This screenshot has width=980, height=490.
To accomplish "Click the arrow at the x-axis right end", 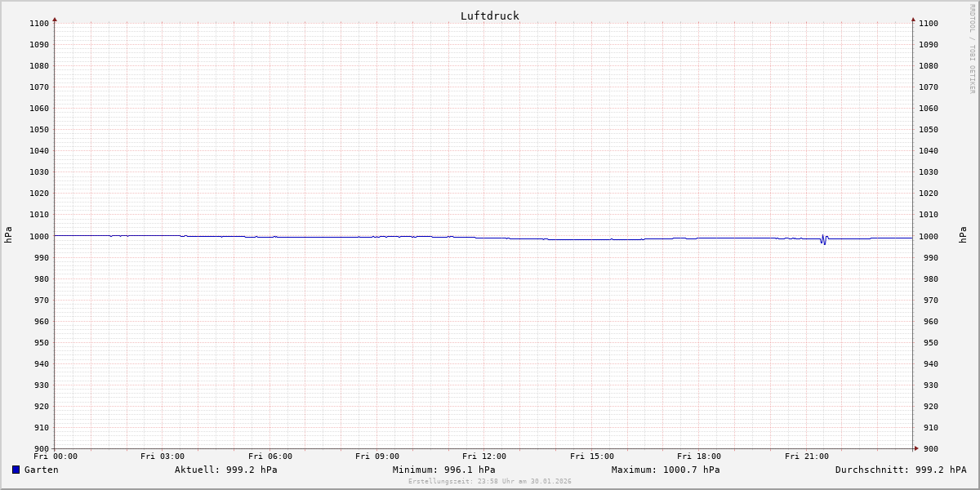I will point(915,448).
